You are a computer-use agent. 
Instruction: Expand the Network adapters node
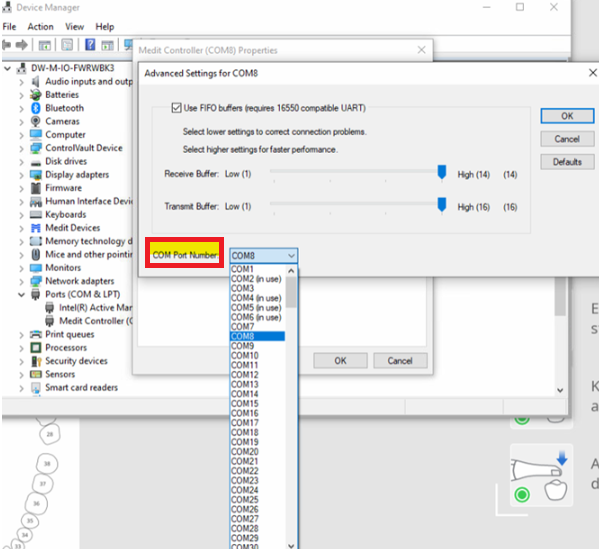tap(21, 282)
